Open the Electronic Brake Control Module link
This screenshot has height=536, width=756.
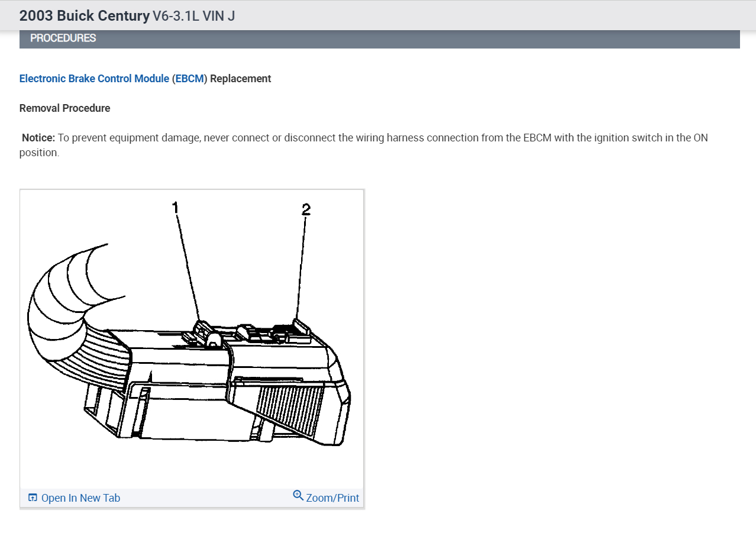tap(94, 79)
